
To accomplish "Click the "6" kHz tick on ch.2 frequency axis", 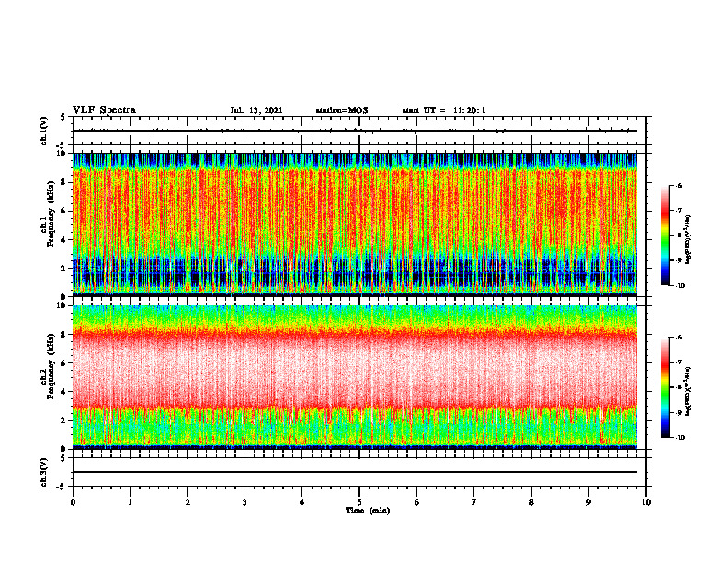I will (x=64, y=363).
